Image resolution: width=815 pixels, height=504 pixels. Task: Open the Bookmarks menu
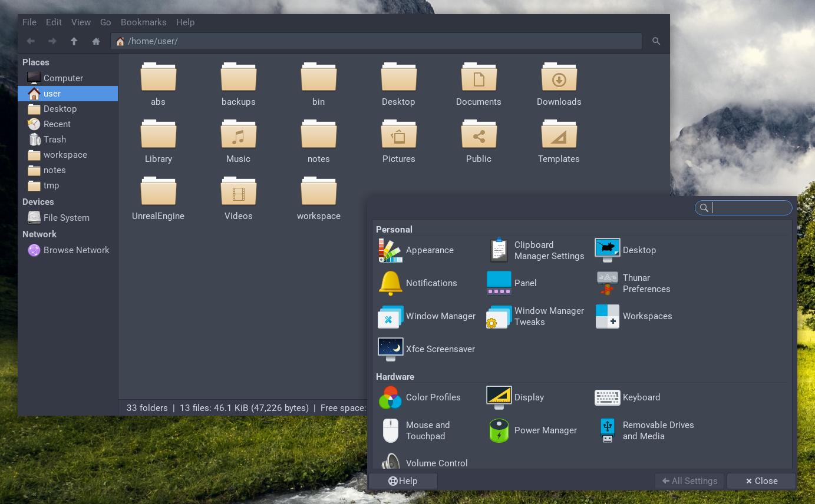coord(144,22)
